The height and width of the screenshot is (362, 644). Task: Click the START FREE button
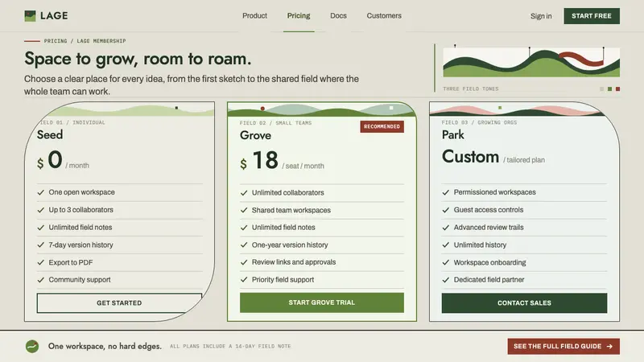(592, 16)
